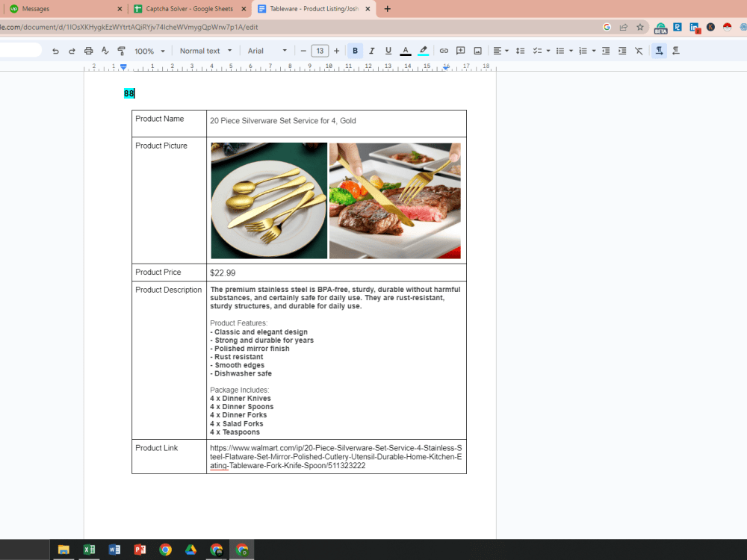The width and height of the screenshot is (747, 560).
Task: Open the cyan highlight color picker
Action: (x=423, y=51)
